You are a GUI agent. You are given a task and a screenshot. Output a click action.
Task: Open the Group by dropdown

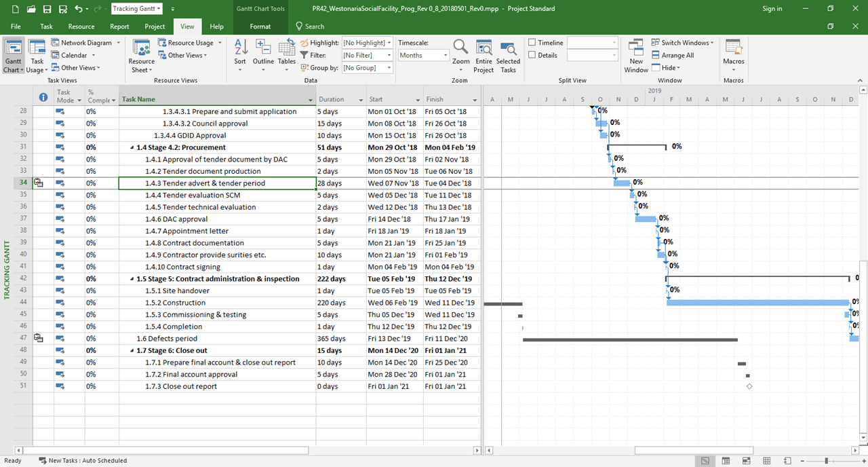click(389, 68)
